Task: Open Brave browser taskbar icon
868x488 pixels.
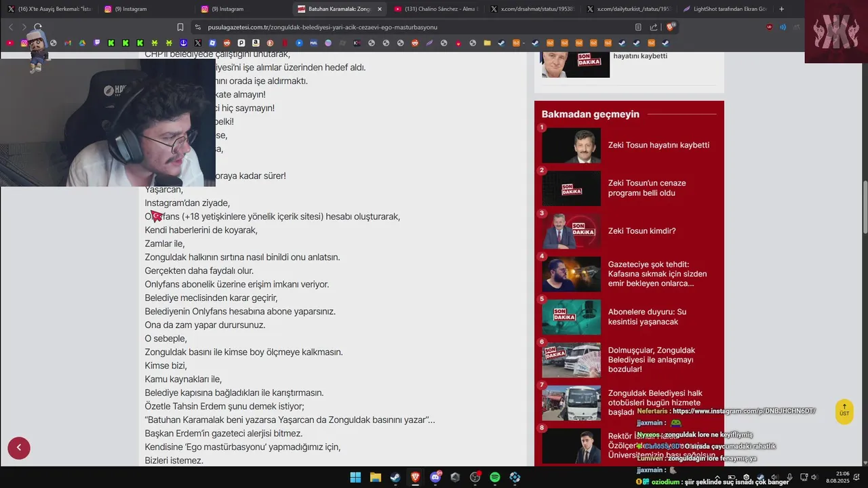Action: pos(415,477)
